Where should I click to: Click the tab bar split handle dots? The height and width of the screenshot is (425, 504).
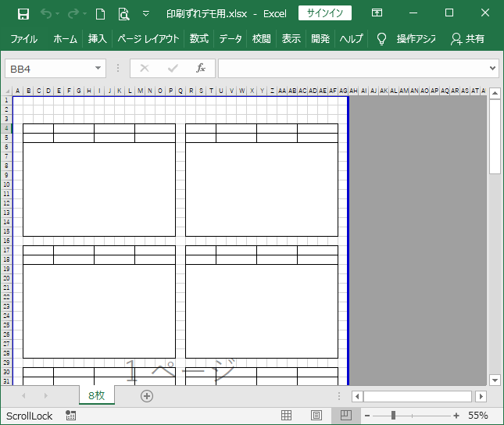point(339,396)
